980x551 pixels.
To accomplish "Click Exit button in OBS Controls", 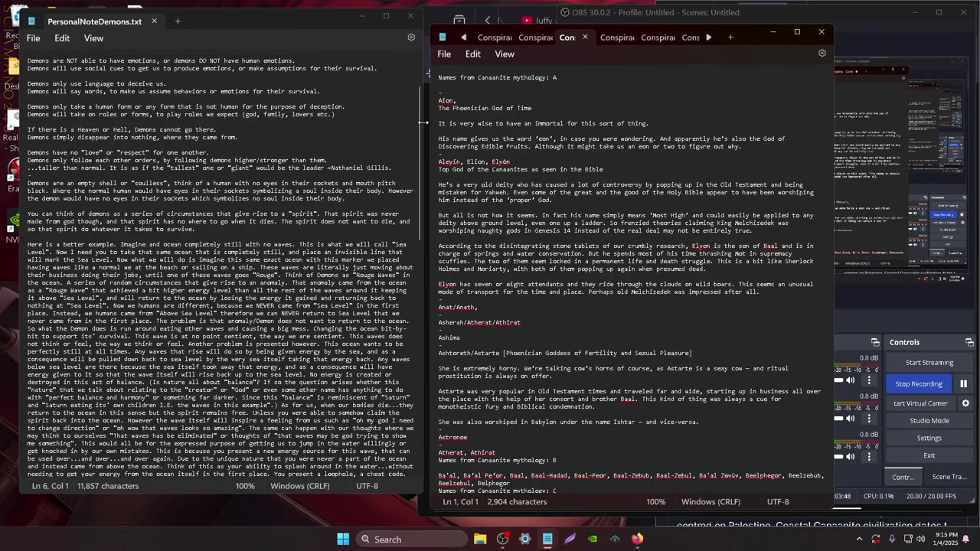I will [x=929, y=456].
